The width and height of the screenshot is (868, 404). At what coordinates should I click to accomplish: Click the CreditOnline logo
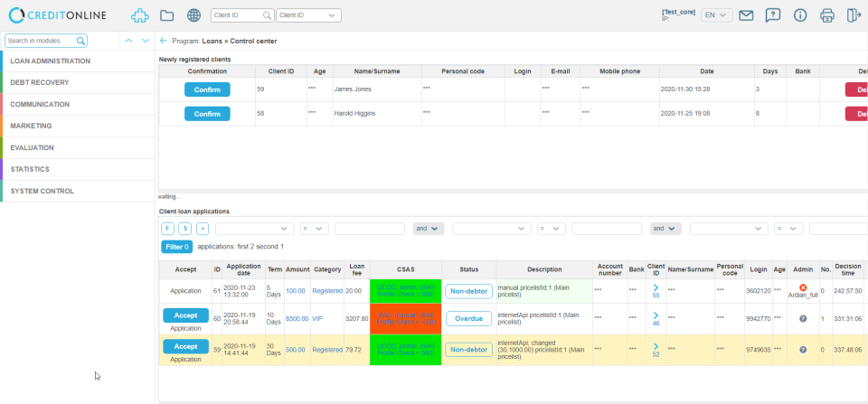click(58, 15)
